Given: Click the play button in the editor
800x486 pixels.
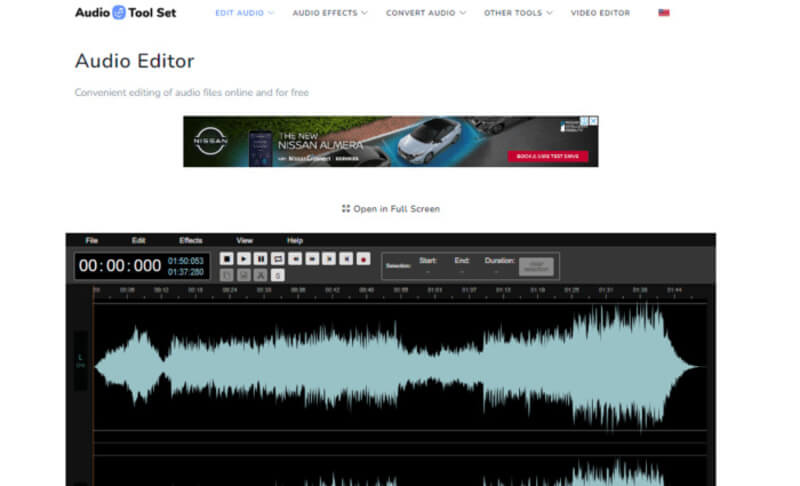Looking at the screenshot, I should pos(244,259).
